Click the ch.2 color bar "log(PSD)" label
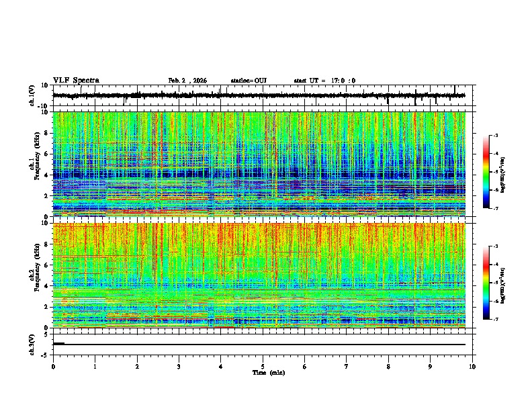Viewport: 532px width, 411px height. click(x=503, y=285)
